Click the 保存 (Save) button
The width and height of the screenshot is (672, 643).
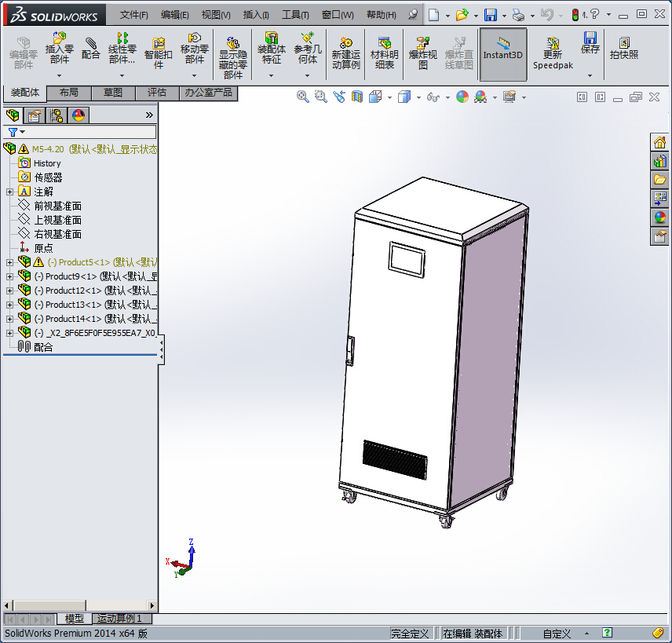coord(590,42)
